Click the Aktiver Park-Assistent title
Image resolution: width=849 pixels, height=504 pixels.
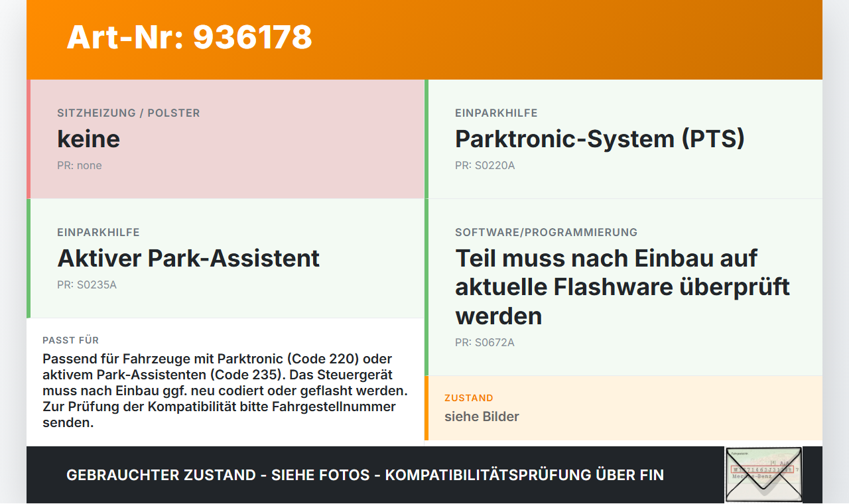point(188,259)
